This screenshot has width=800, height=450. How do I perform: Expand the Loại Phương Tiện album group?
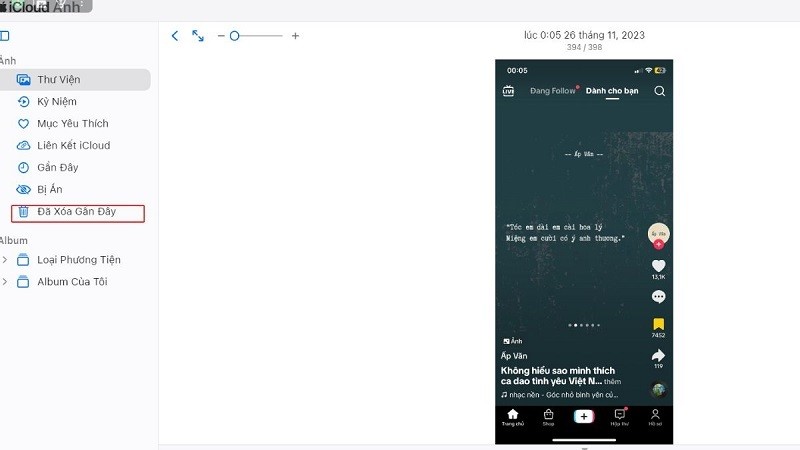tap(4, 260)
